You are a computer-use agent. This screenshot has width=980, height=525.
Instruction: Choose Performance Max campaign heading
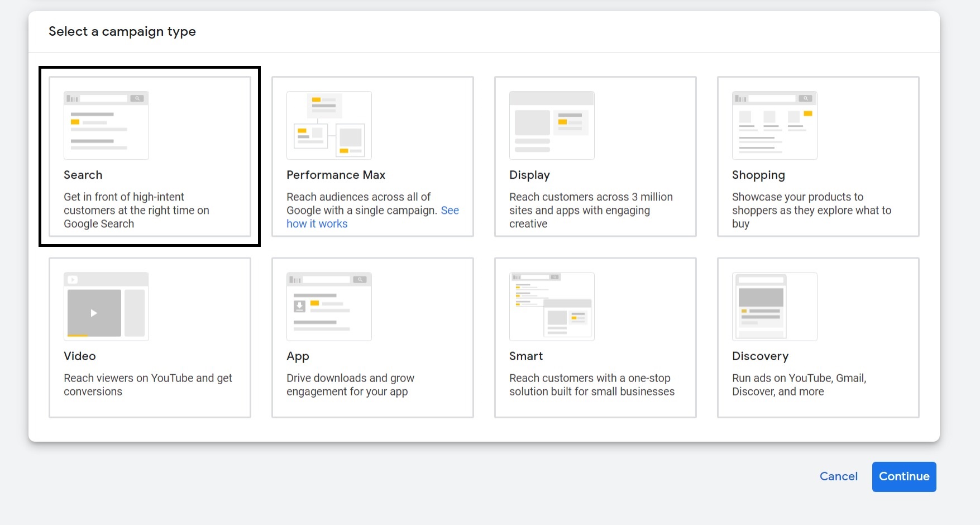coord(336,175)
